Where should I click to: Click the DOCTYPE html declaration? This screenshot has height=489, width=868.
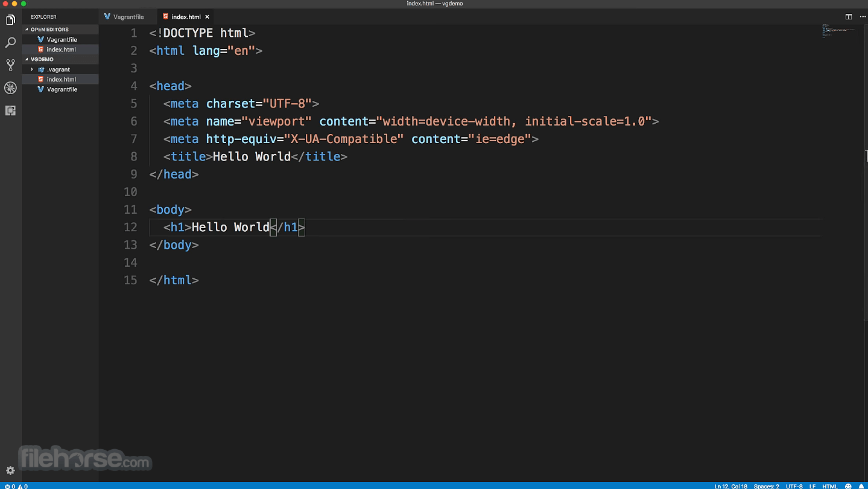pyautogui.click(x=202, y=33)
